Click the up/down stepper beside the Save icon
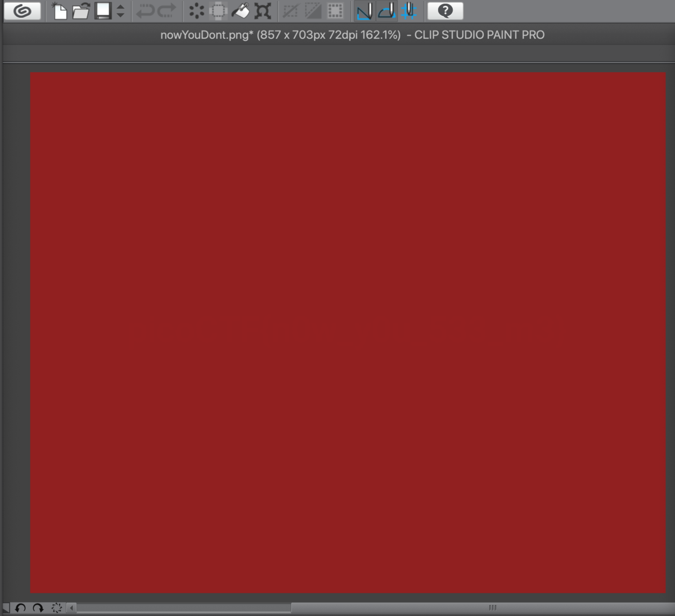 [x=119, y=10]
